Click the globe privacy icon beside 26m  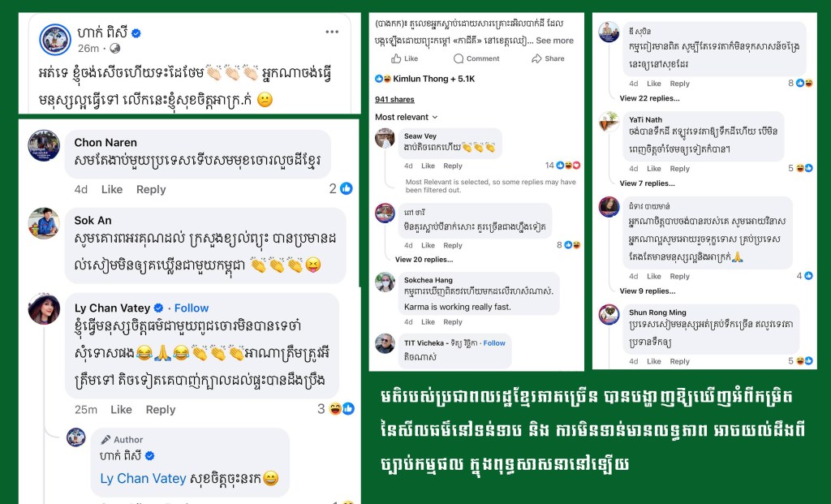[115, 48]
